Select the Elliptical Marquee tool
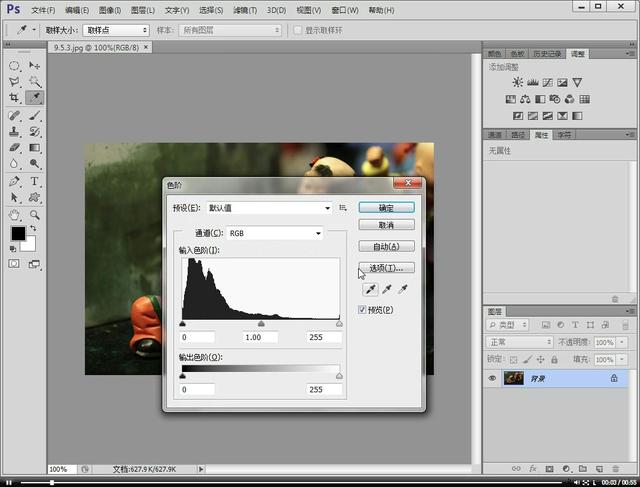The image size is (640, 487). coord(14,66)
